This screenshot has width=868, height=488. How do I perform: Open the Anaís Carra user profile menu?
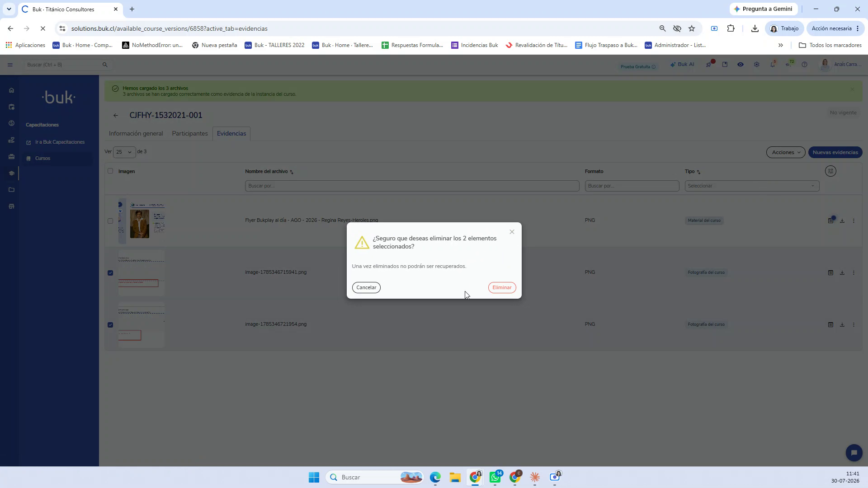(x=840, y=65)
